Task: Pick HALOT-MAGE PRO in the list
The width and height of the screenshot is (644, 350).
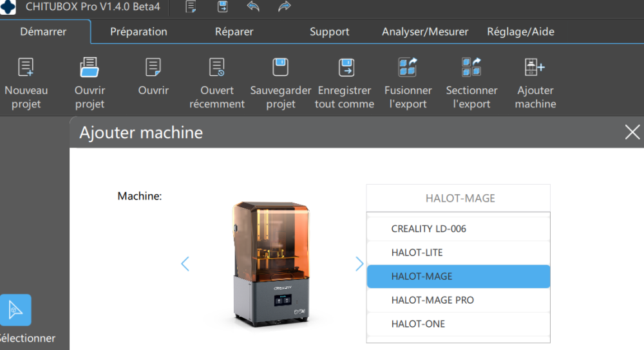Action: [459, 300]
